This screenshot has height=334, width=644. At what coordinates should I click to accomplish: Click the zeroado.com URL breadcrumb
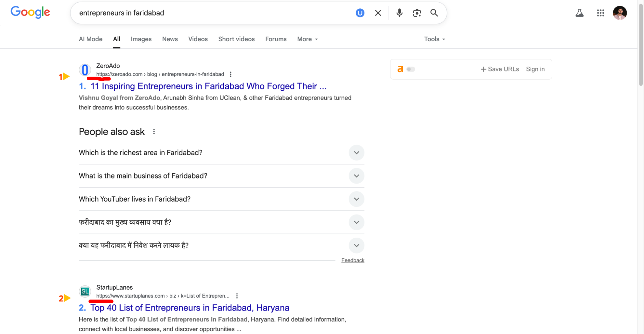coord(160,74)
